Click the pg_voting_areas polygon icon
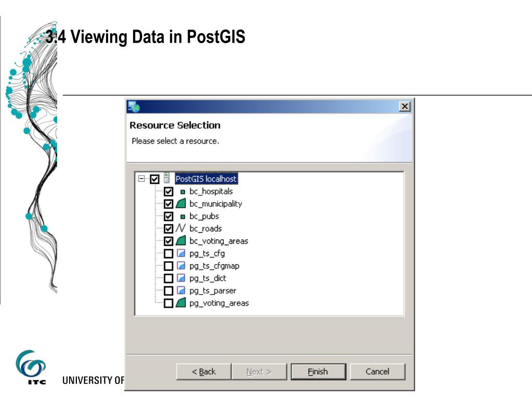 [x=181, y=303]
